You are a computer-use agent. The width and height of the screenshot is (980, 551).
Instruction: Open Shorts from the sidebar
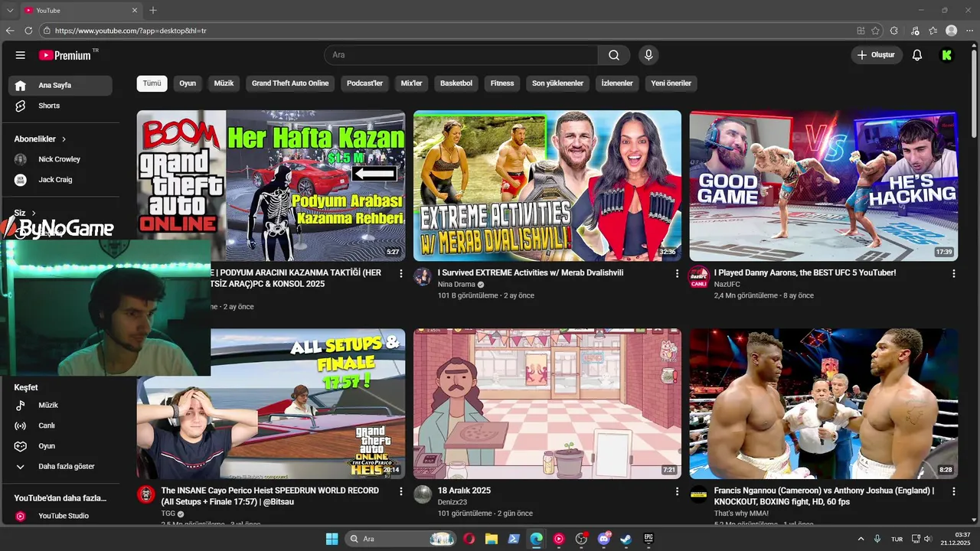click(x=60, y=106)
